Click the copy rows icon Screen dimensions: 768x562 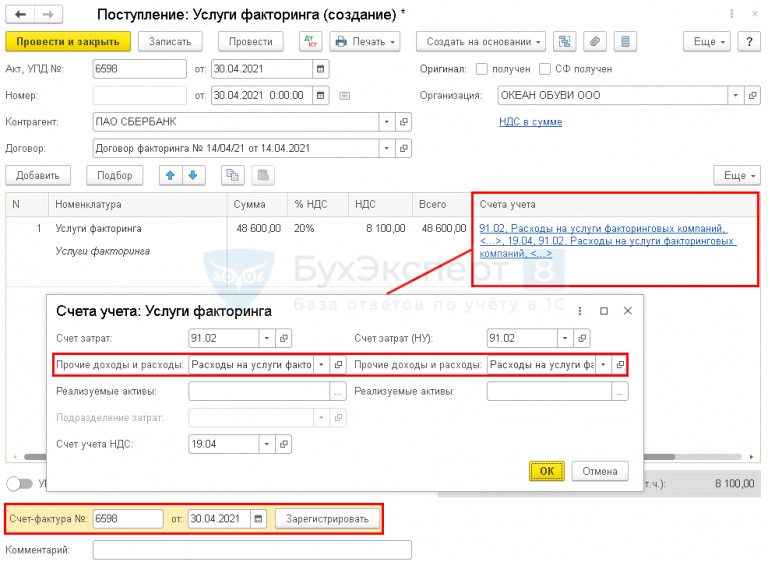click(x=233, y=175)
